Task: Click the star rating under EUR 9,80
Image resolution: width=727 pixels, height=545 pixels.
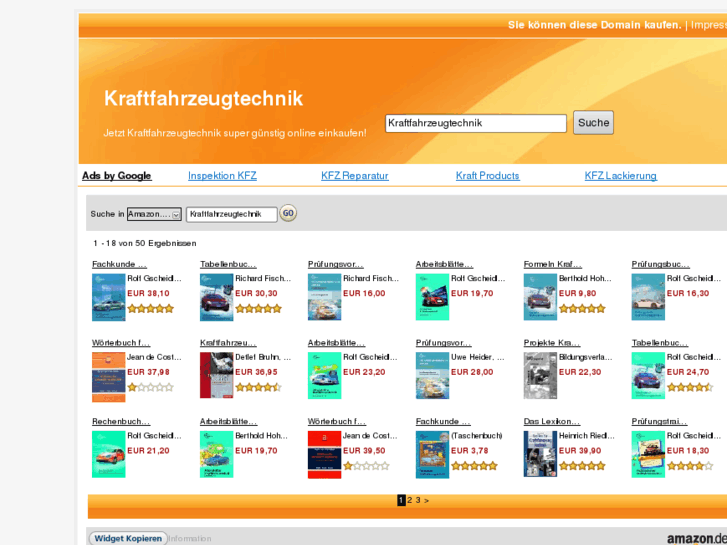Action: [x=582, y=308]
